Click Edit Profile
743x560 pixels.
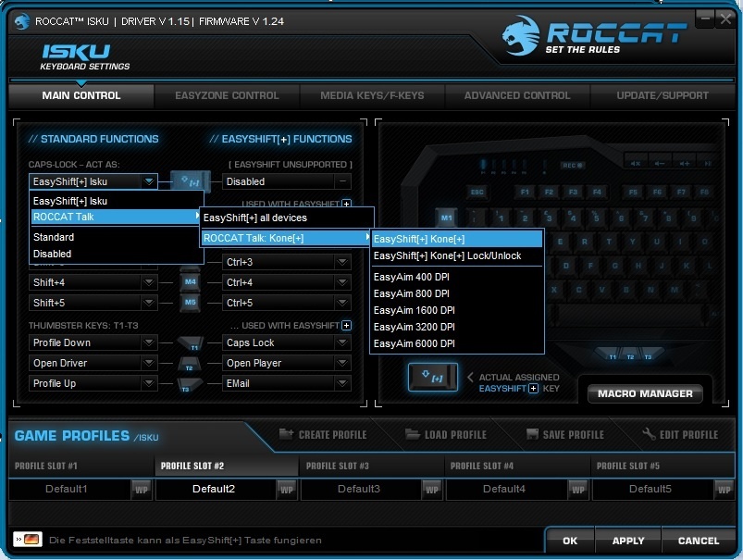[x=680, y=434]
